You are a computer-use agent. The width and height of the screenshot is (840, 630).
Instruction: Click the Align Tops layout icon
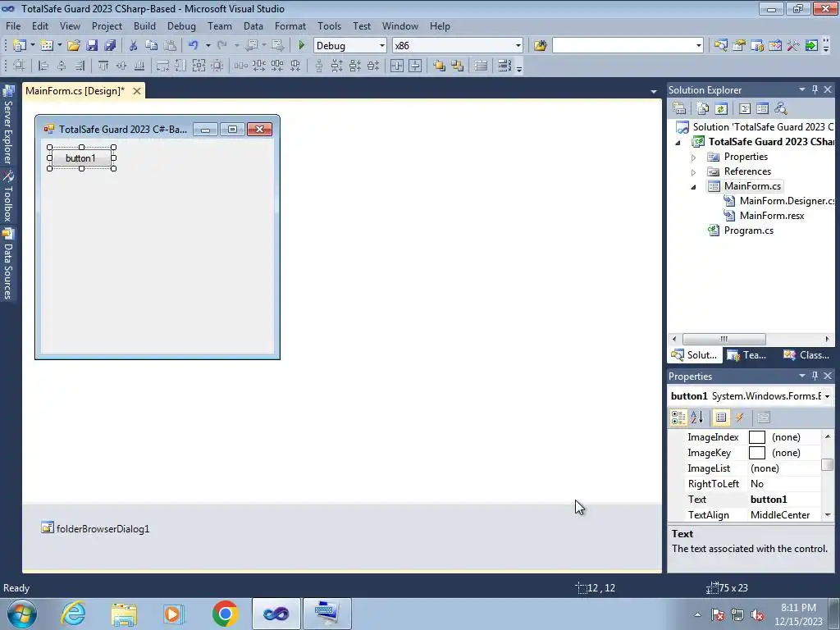[x=103, y=66]
